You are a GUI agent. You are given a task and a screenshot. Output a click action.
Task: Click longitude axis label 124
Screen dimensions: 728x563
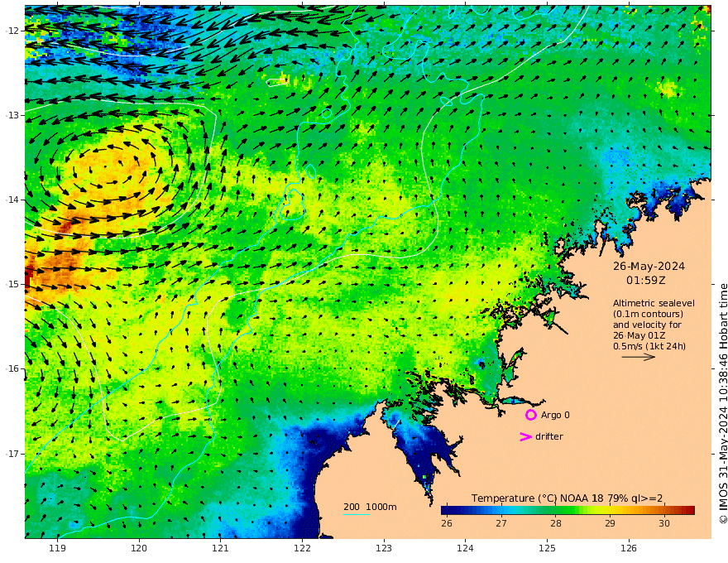point(466,548)
